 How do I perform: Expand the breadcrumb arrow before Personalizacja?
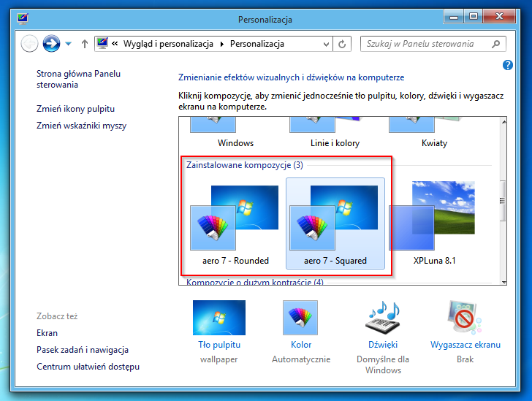(222, 44)
